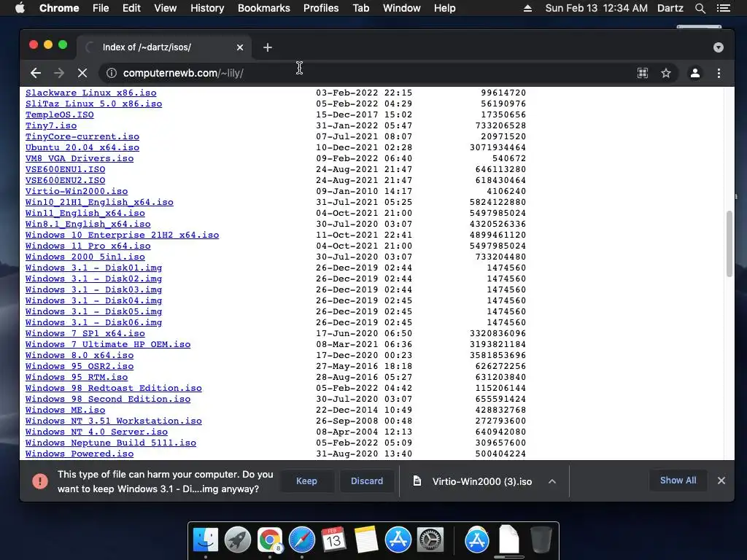
Task: Open the Apple menu
Action: [x=20, y=8]
